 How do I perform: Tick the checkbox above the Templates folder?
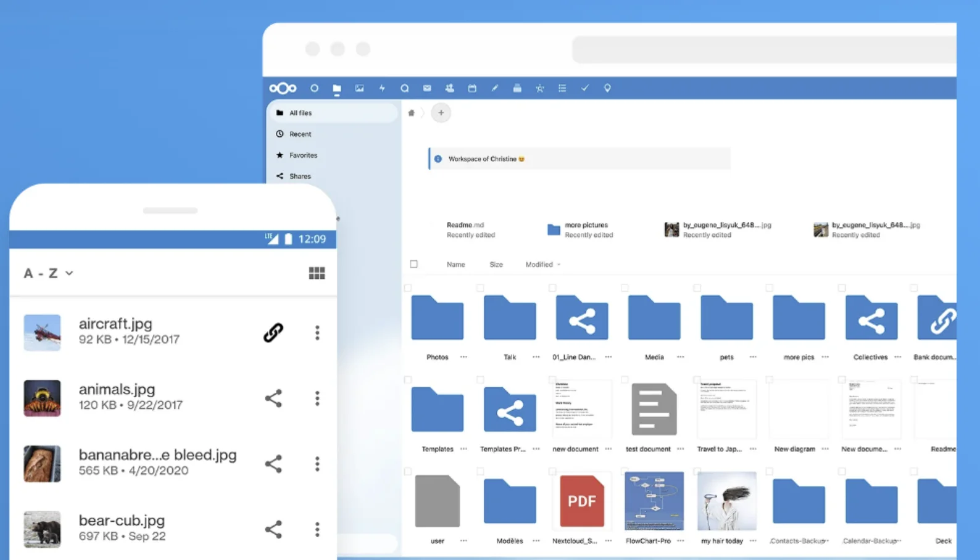(408, 380)
